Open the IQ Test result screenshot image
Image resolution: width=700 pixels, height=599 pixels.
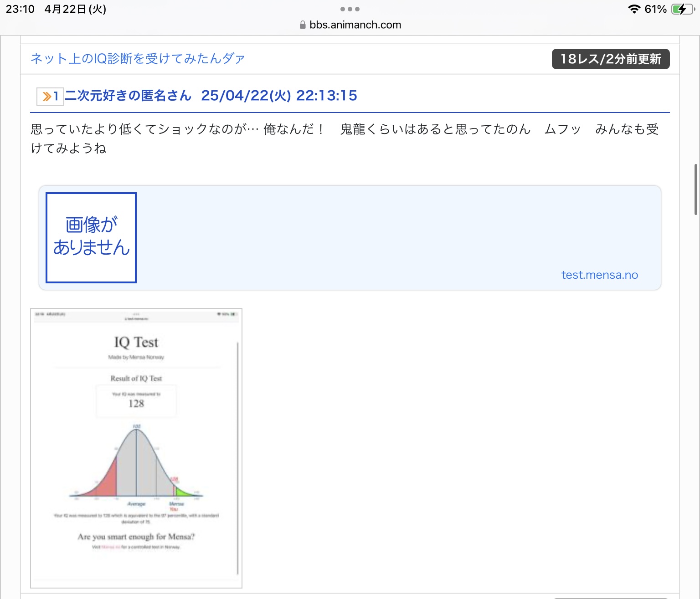(136, 448)
